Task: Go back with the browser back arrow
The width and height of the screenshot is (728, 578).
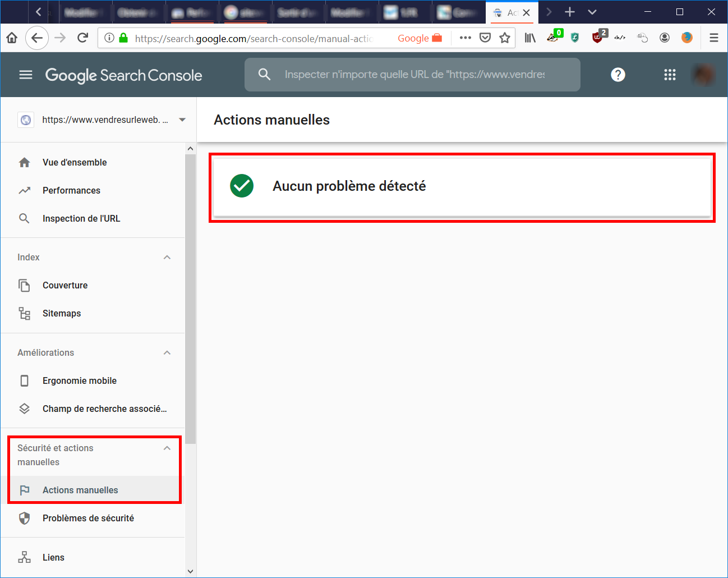Action: 36,38
